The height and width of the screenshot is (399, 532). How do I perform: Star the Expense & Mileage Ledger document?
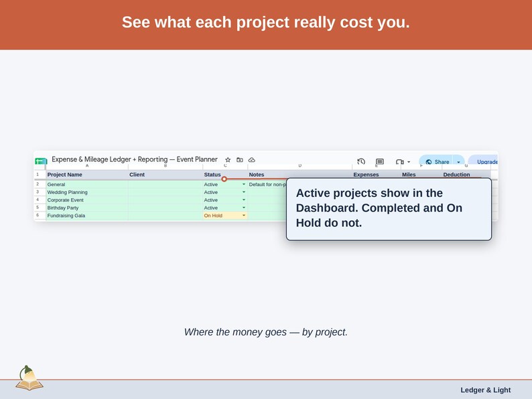pyautogui.click(x=228, y=160)
